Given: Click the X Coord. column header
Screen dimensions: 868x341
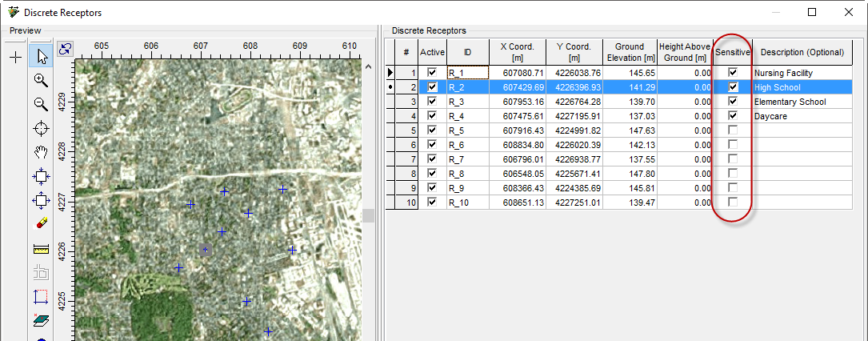Looking at the screenshot, I should point(518,52).
